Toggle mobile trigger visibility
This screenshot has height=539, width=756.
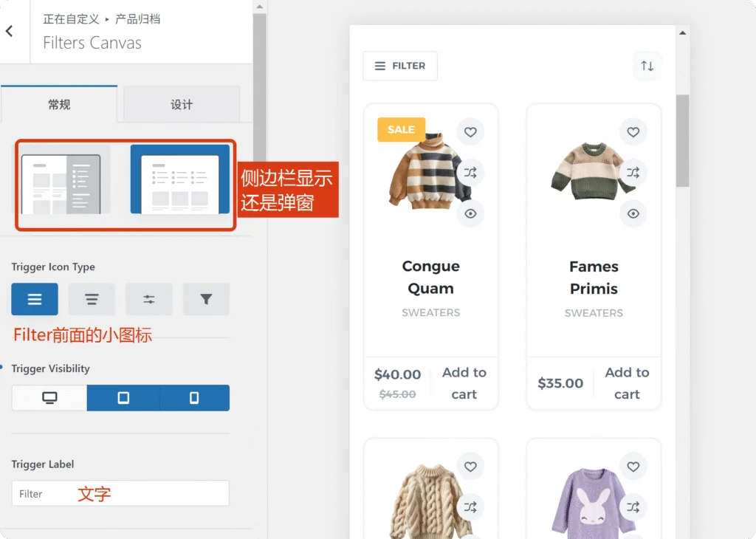(x=194, y=398)
